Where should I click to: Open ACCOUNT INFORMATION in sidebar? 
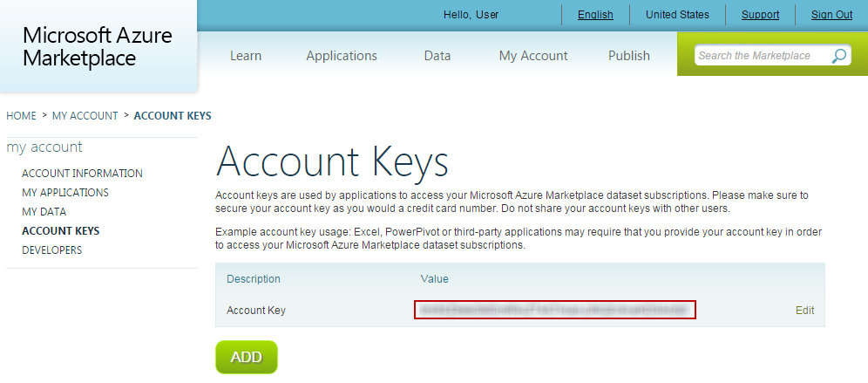tap(82, 174)
